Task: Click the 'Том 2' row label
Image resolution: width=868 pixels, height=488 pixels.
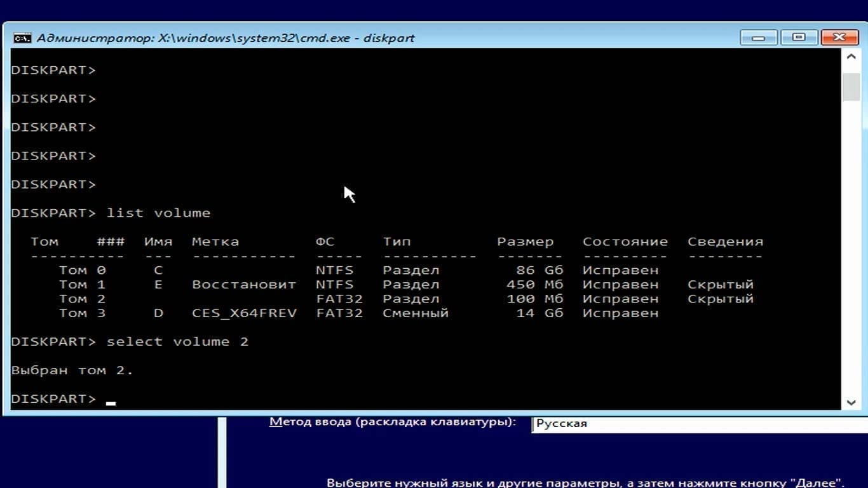Action: [82, 299]
